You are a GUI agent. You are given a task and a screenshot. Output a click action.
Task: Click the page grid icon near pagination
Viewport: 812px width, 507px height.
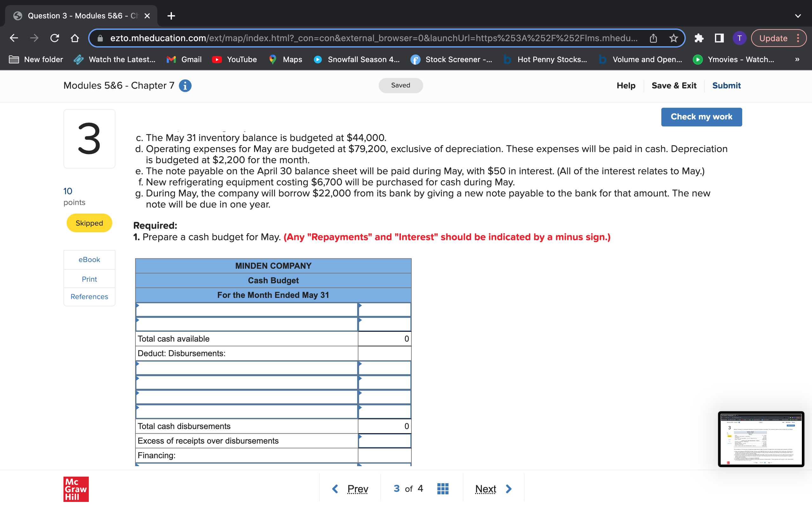click(x=442, y=489)
